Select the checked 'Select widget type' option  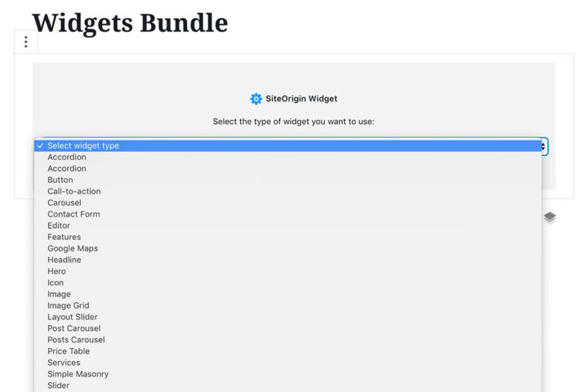(82, 145)
